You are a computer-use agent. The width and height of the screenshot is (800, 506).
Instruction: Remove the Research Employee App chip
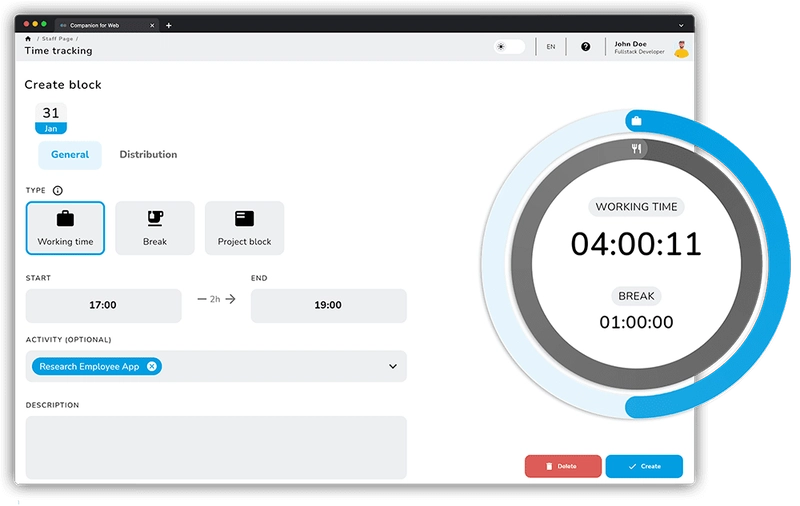click(152, 366)
